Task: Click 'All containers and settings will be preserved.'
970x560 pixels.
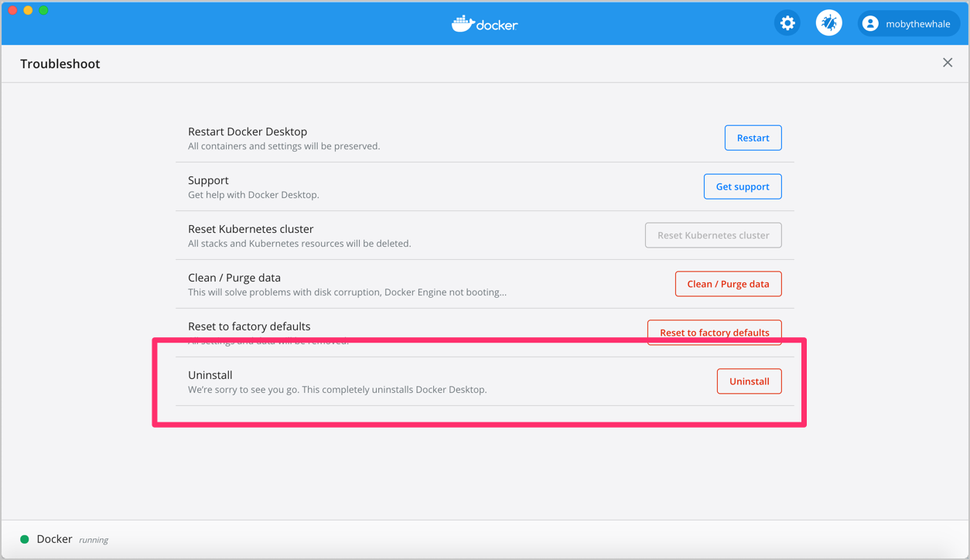Action: (x=284, y=146)
